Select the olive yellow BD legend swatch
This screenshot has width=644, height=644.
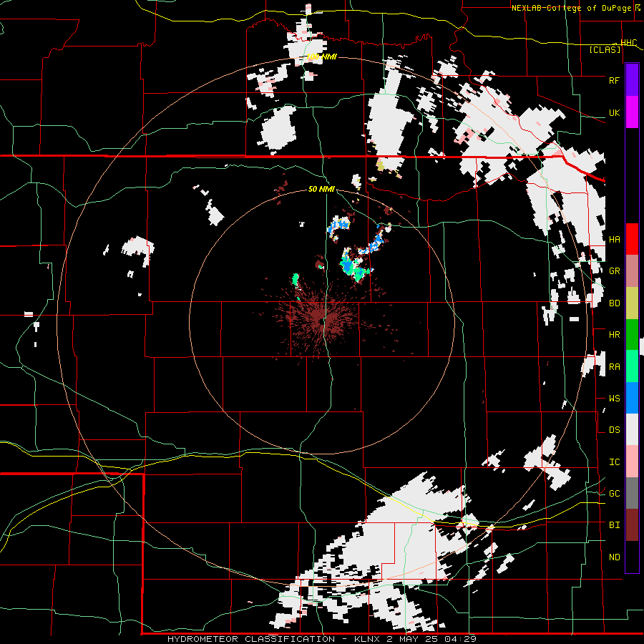pos(632,303)
